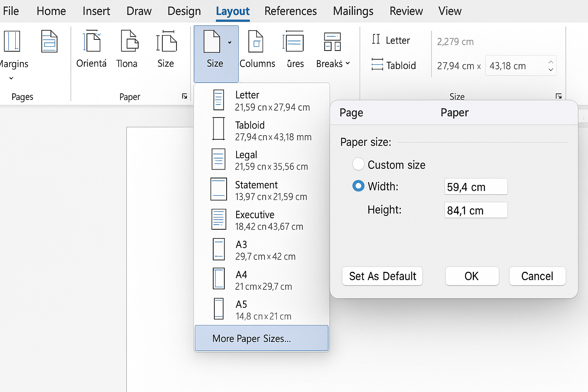
Task: Click the 21,59 cm x 35,56 cm dimensions
Action: coord(271,167)
